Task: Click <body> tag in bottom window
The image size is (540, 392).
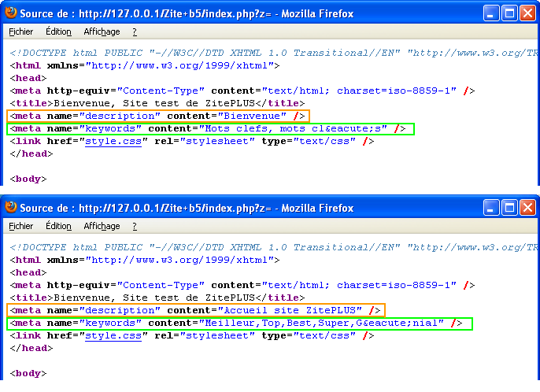Action: click(x=28, y=373)
